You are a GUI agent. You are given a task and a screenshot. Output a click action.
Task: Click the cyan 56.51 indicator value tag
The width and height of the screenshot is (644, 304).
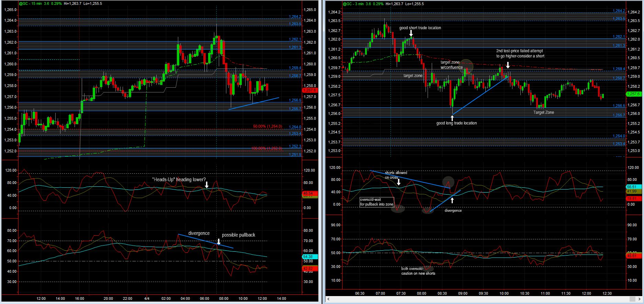tap(634, 186)
